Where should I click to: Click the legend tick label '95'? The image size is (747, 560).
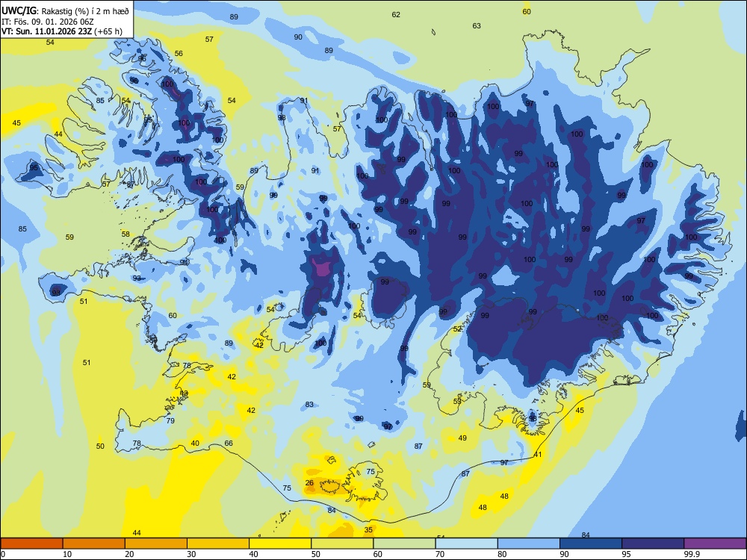[627, 554]
